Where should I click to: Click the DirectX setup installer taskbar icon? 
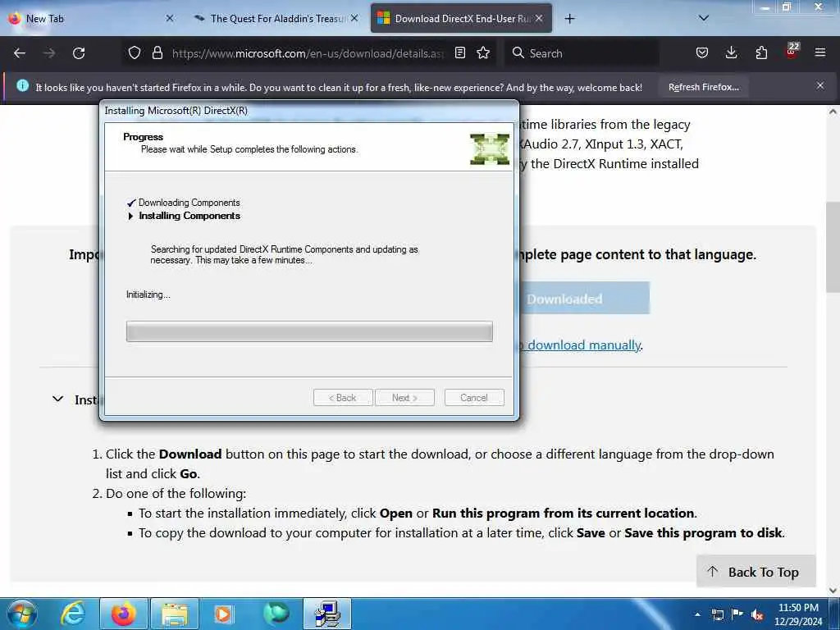[327, 614]
